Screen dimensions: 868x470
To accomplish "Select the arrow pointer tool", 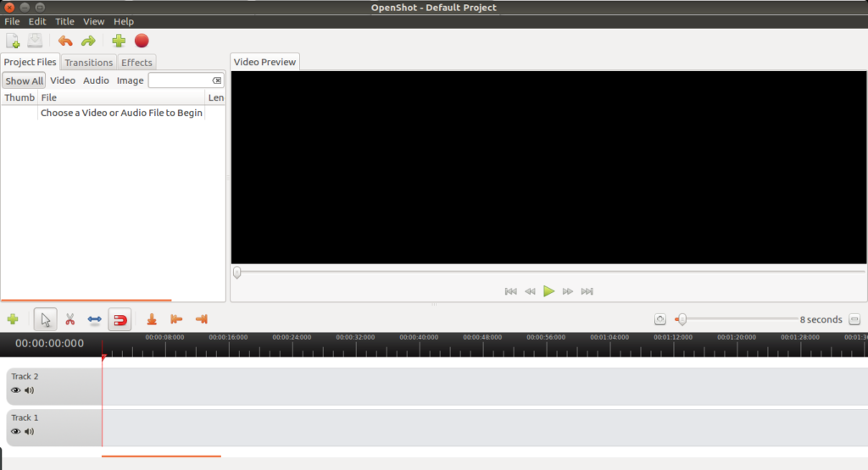I will coord(46,319).
